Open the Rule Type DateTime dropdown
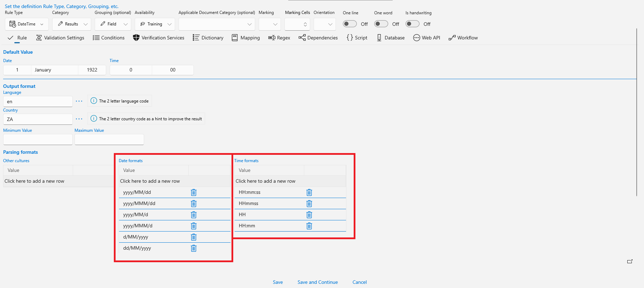This screenshot has height=288, width=644. (x=27, y=24)
